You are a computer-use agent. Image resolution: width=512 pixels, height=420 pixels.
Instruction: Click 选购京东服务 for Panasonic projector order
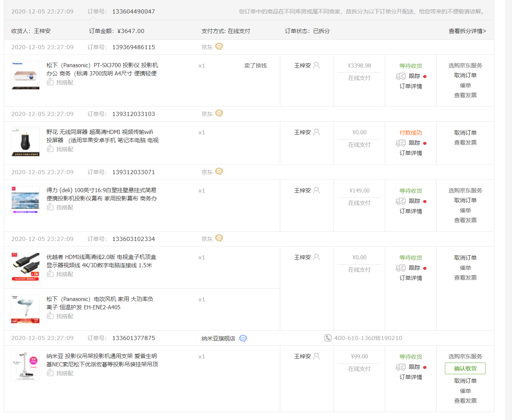[465, 66]
